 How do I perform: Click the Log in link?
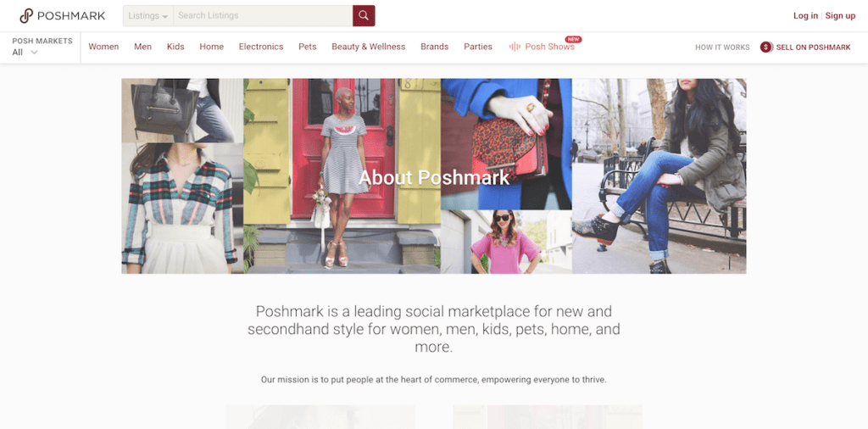(805, 16)
